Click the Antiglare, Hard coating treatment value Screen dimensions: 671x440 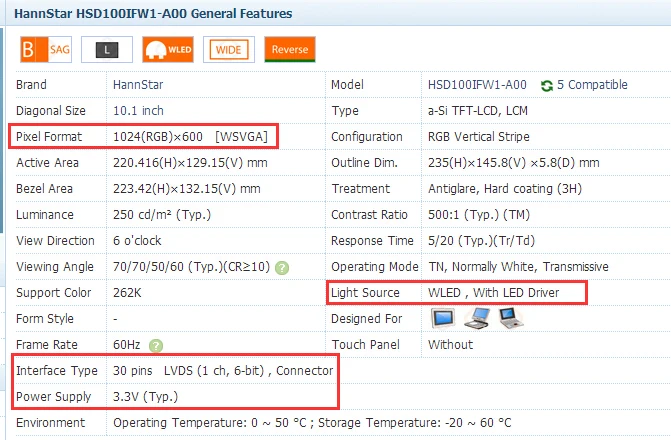point(505,189)
